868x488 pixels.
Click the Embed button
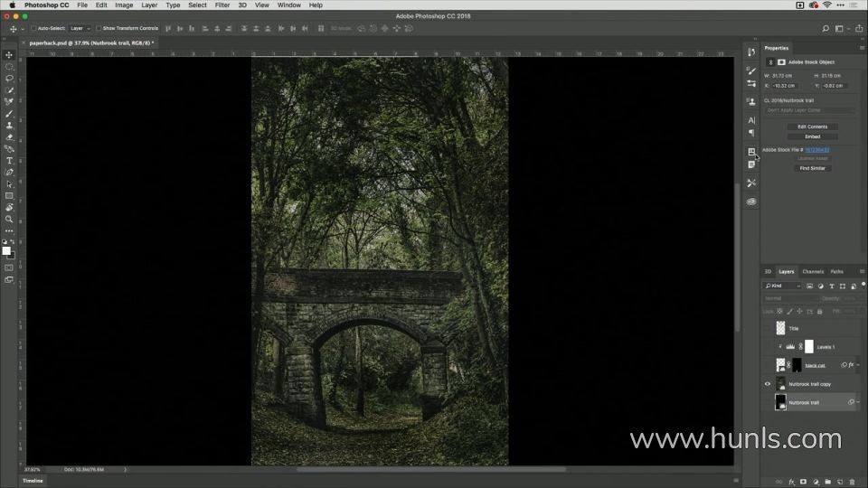[812, 136]
